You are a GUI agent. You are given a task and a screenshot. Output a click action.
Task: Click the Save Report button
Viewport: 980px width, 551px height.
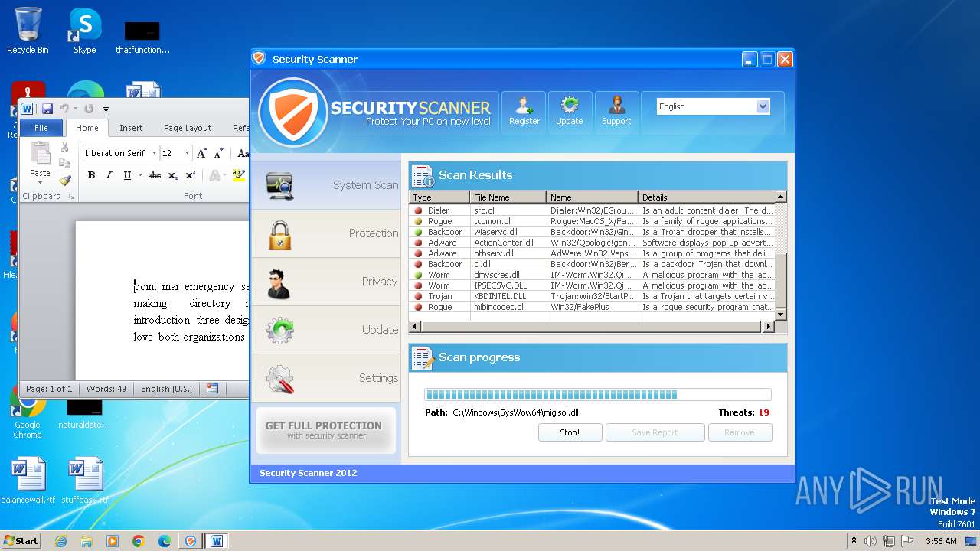[655, 432]
